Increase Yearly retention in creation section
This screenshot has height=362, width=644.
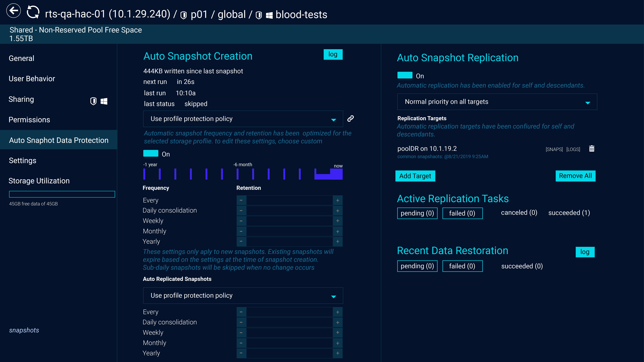338,242
